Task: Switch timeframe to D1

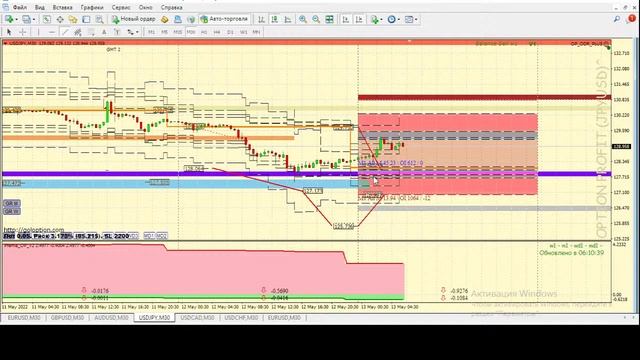Action: point(230,32)
